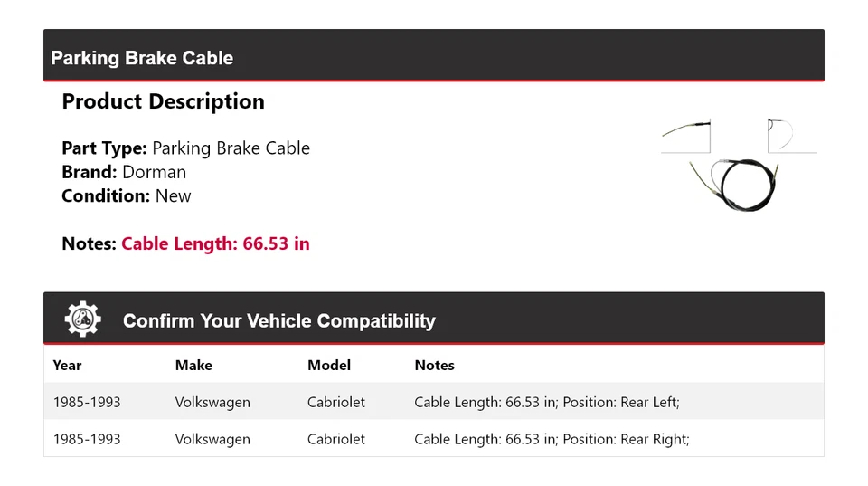Click the gear icon in the compatibility header
The width and height of the screenshot is (868, 486).
pos(82,319)
